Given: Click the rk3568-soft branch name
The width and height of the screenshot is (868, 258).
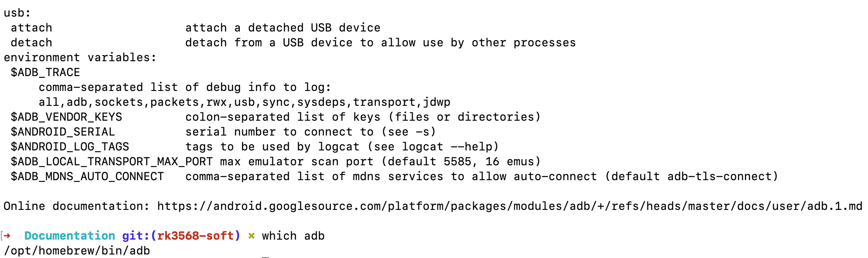Looking at the screenshot, I should (195, 236).
